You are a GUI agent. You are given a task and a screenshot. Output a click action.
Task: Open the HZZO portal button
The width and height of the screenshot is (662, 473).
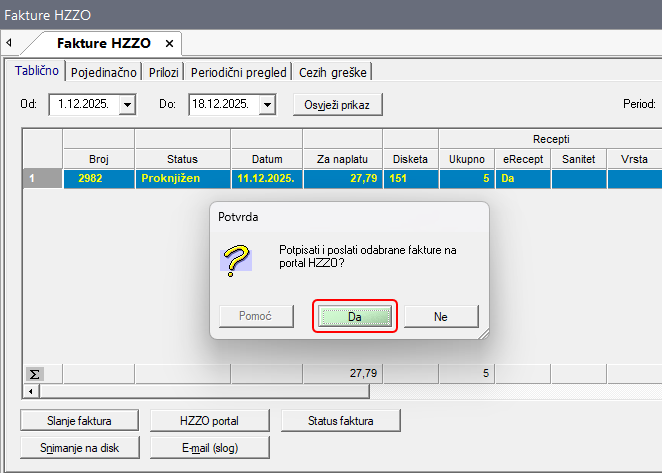[209, 420]
